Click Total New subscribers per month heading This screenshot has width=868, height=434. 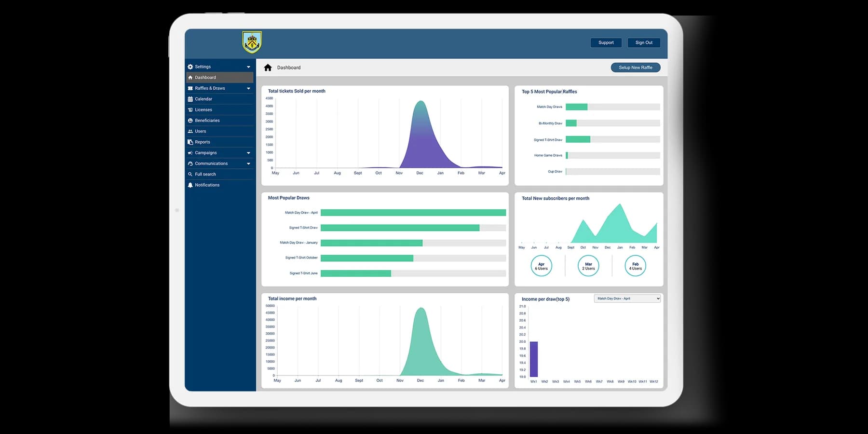[x=556, y=198]
